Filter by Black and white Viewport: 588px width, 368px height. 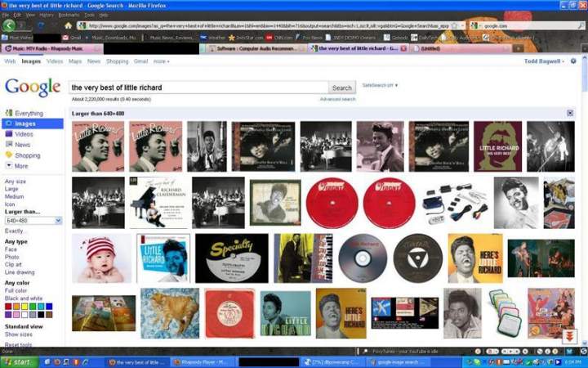tap(23, 298)
